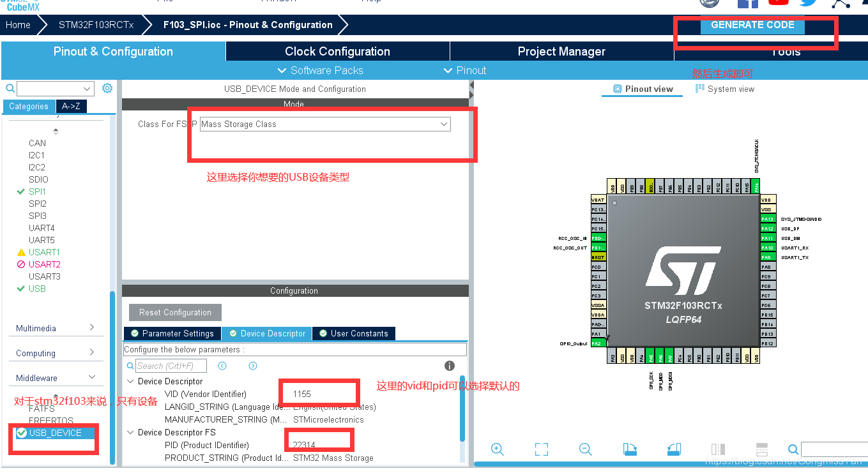Open the Class For FS IP dropdown
The height and width of the screenshot is (473, 868).
pyautogui.click(x=325, y=124)
